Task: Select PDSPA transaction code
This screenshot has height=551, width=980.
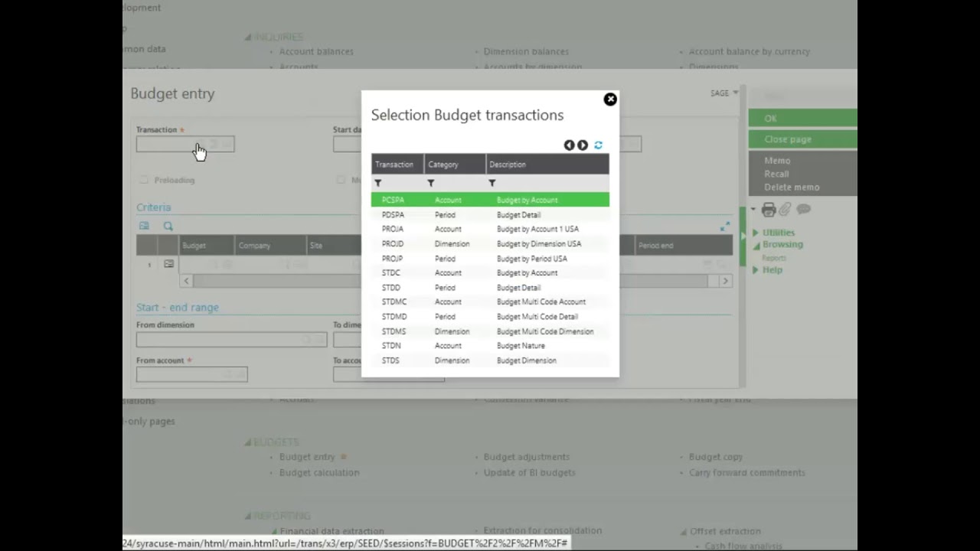Action: click(393, 215)
